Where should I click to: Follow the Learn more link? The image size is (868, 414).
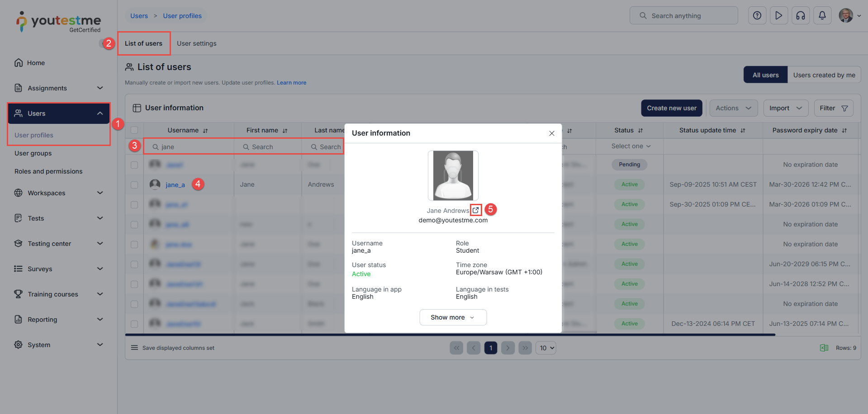tap(291, 83)
